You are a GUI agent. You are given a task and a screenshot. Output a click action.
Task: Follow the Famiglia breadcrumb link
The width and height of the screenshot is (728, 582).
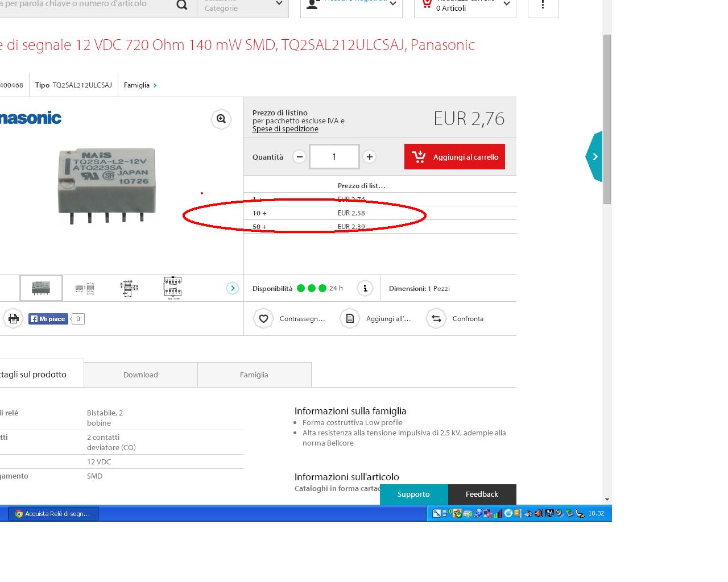(140, 85)
